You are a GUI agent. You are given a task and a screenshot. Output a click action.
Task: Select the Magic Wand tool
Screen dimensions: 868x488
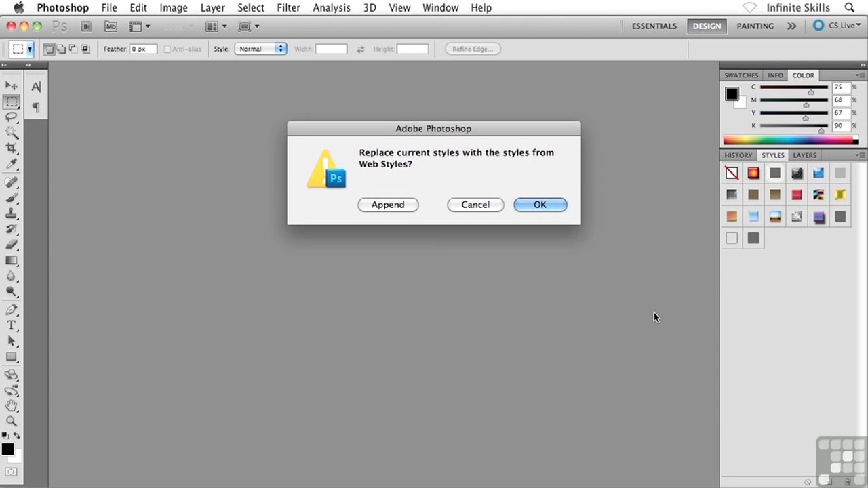coord(12,133)
